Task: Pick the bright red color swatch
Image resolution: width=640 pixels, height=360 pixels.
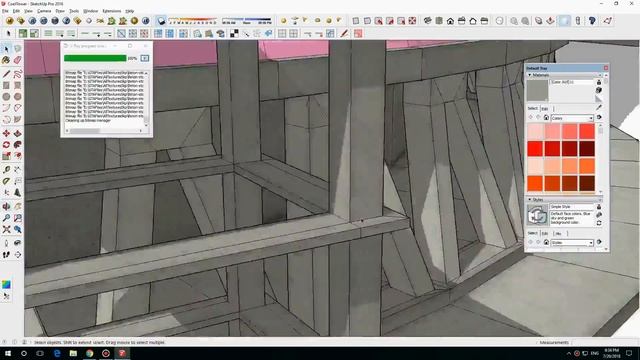Action: tap(535, 149)
